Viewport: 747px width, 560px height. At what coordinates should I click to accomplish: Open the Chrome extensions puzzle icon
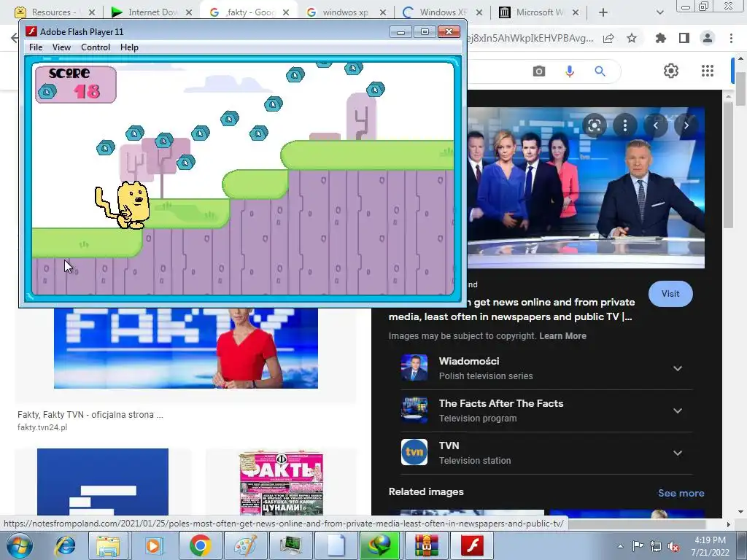click(661, 38)
